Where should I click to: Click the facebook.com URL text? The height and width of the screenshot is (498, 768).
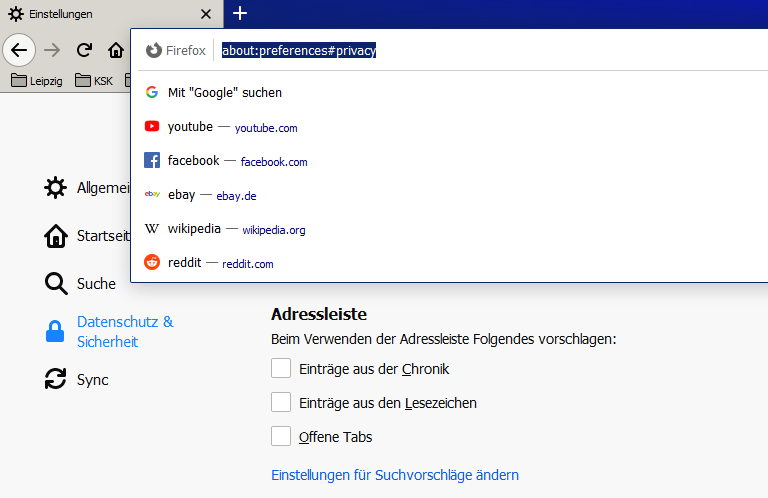[274, 162]
